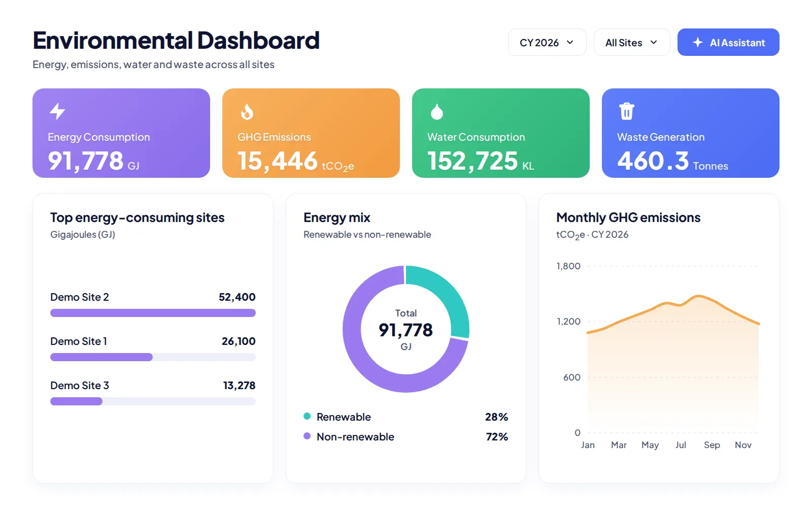Screen dimensions: 812x508
Task: Click the 'Demo Site 2' label
Action: tap(80, 297)
